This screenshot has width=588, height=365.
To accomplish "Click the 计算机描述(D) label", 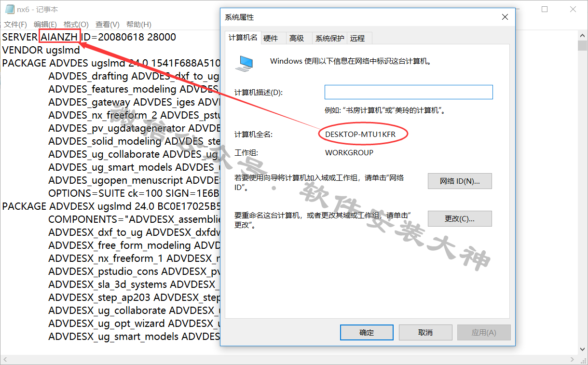I will 259,93.
